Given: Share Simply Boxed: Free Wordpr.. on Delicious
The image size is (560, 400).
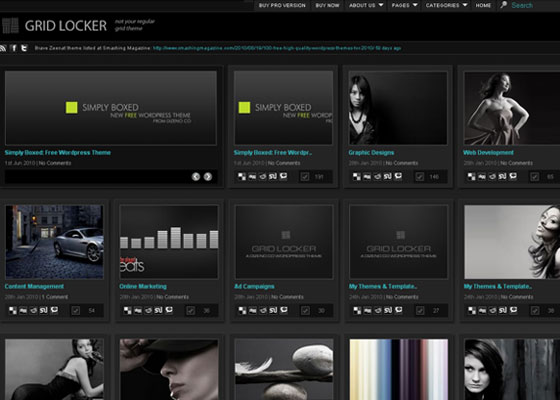Looking at the screenshot, I should [x=242, y=176].
